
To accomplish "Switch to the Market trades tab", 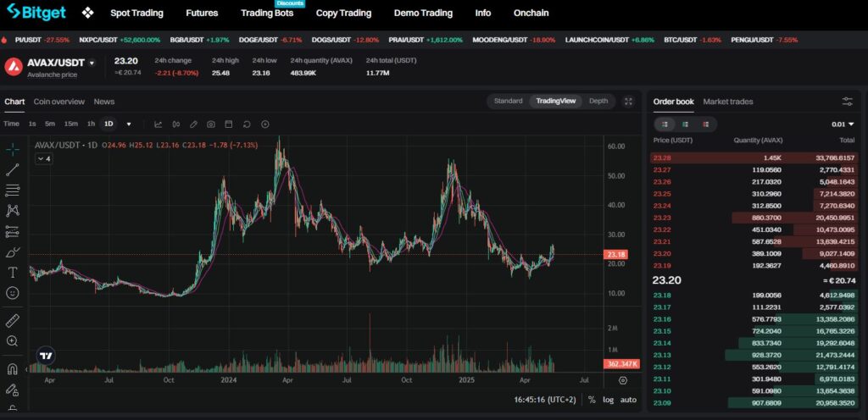I will click(727, 102).
